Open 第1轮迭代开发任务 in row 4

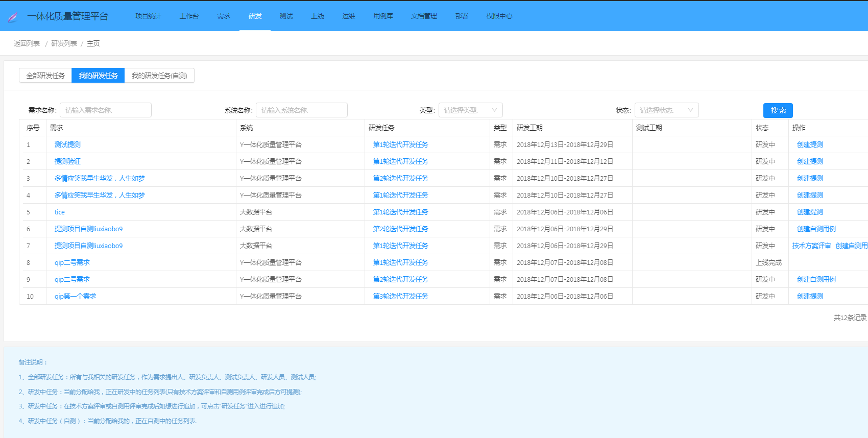pos(401,195)
